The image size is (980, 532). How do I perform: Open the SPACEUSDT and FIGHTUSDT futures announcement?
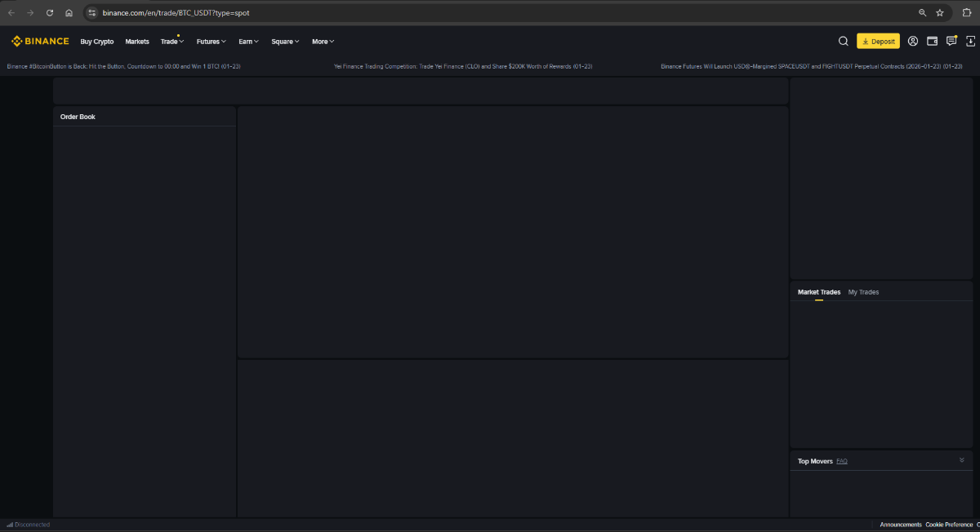812,66
